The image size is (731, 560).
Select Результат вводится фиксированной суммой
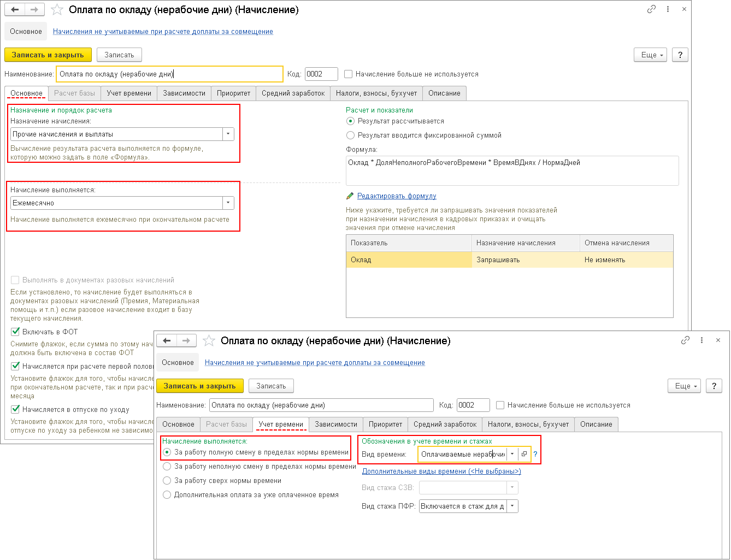[350, 135]
